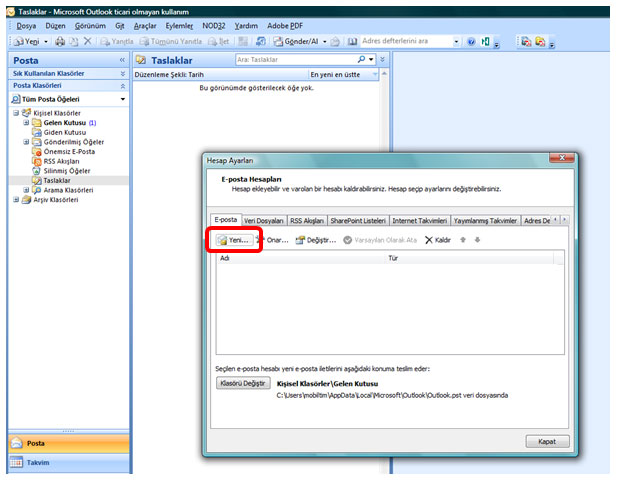Open the Eylemler menu
The height and width of the screenshot is (481, 618).
(179, 26)
